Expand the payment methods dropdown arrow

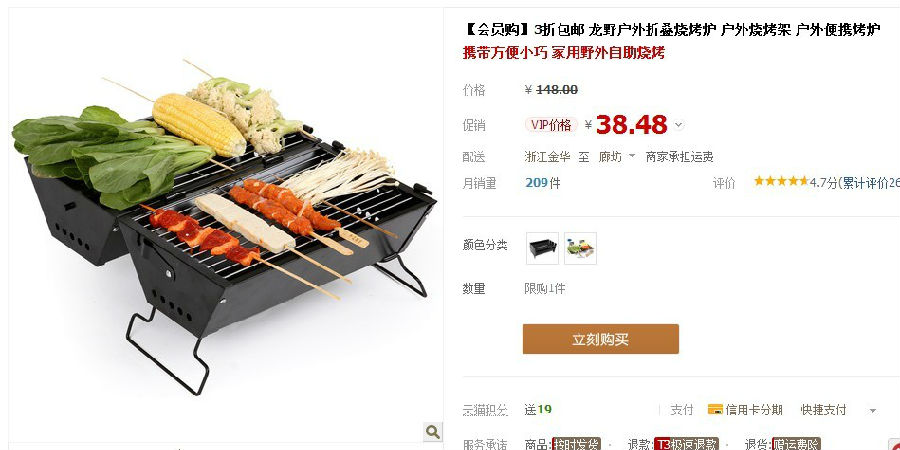(x=872, y=410)
